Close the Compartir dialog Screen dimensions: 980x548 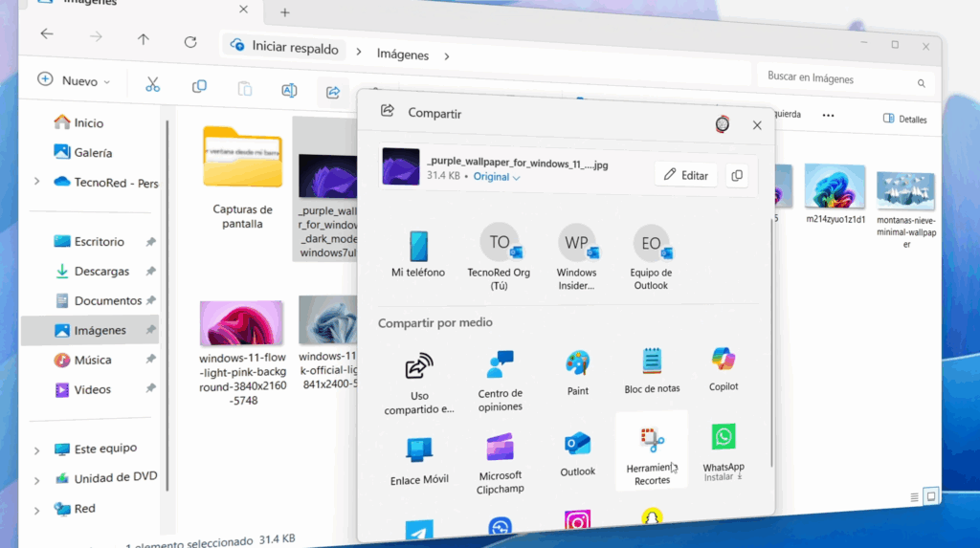[757, 125]
